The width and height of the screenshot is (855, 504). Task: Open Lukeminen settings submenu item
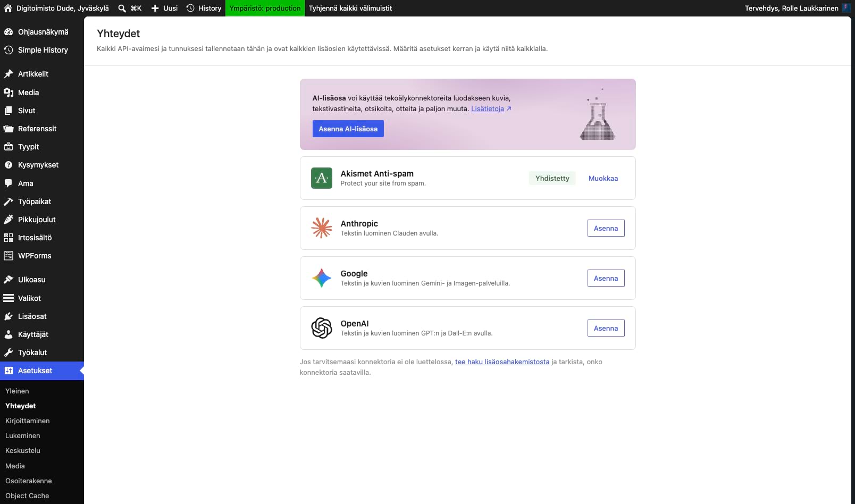tap(23, 435)
